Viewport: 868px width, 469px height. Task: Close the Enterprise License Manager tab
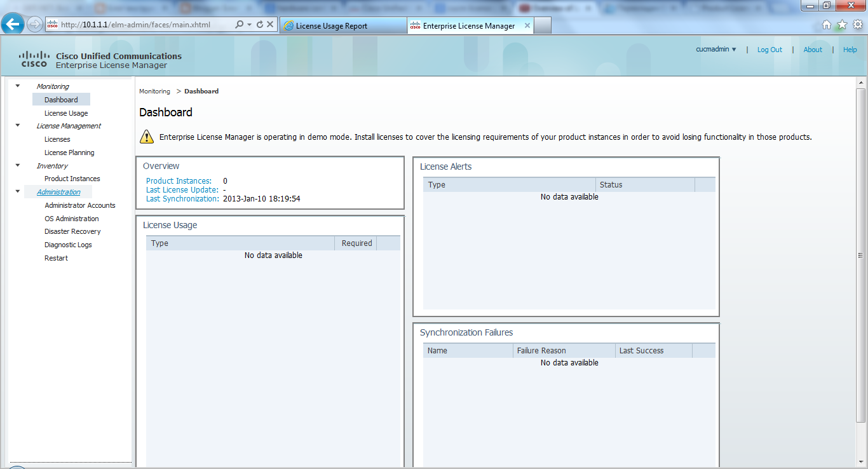click(x=527, y=25)
